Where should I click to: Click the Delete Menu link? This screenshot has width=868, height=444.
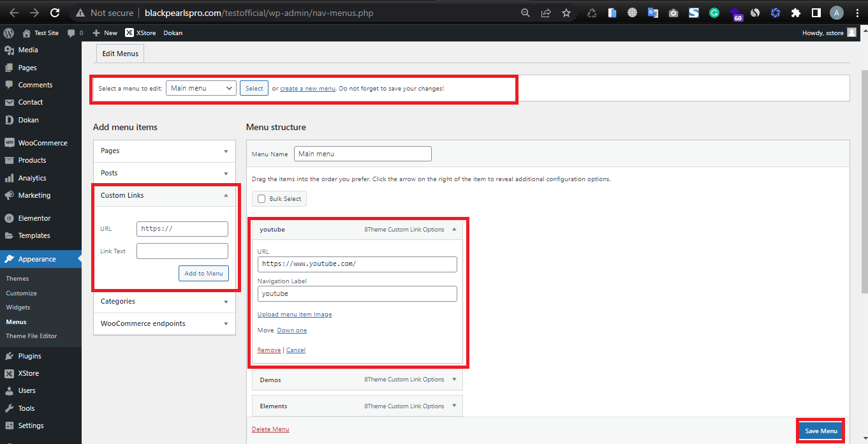tap(270, 429)
